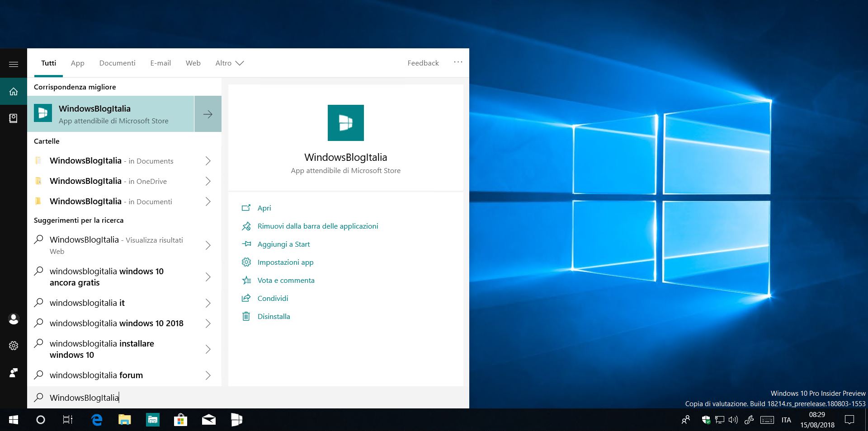The width and height of the screenshot is (868, 431).
Task: Open WindowsBlogItalia app on the taskbar
Action: pos(236,420)
